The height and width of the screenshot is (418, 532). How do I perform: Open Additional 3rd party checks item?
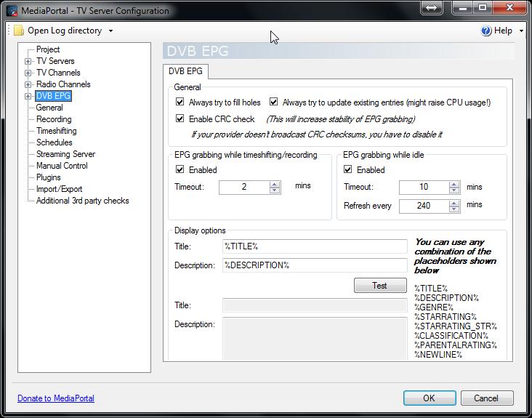coord(82,201)
